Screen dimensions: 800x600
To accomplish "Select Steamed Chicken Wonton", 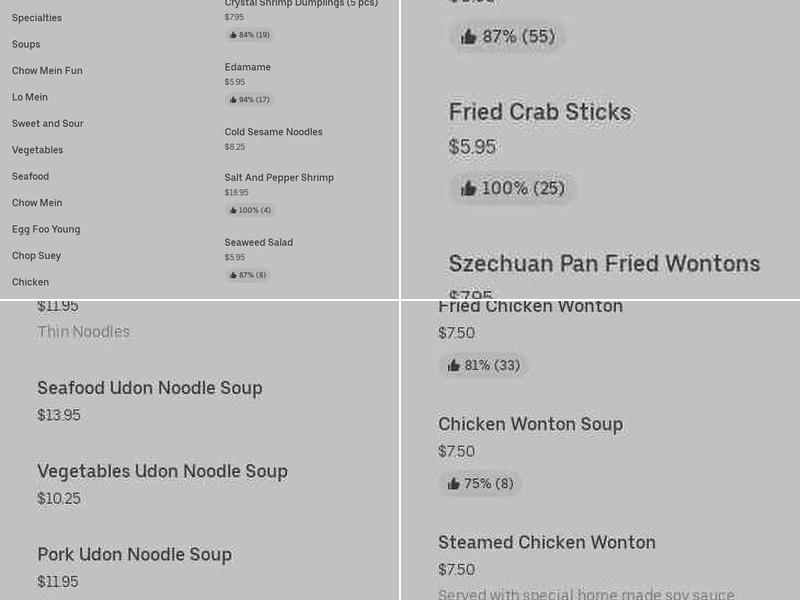I will 547,542.
